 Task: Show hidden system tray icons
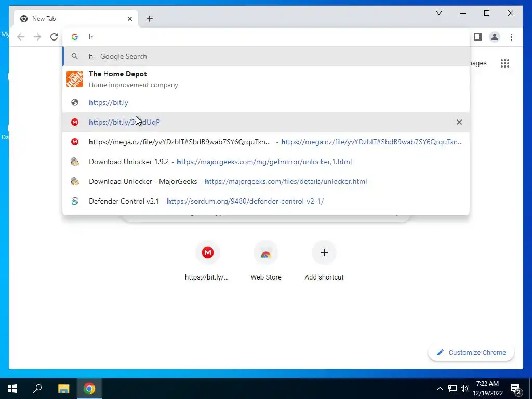pyautogui.click(x=440, y=389)
